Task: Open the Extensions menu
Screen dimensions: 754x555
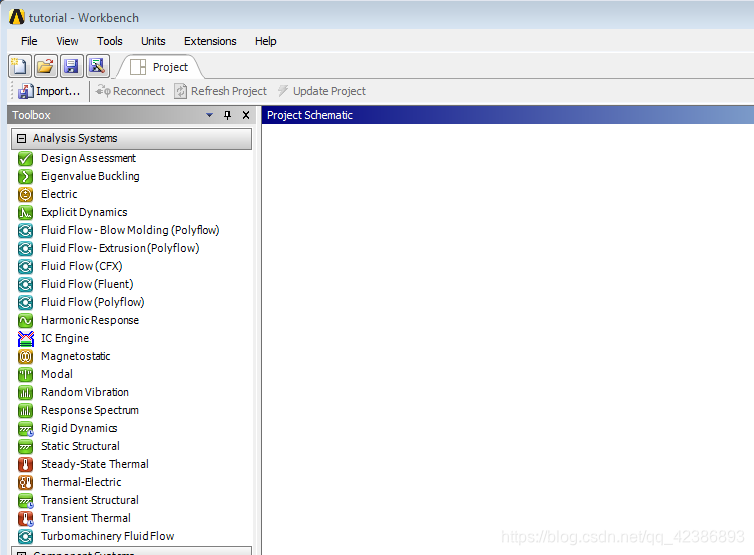Action: click(x=210, y=41)
